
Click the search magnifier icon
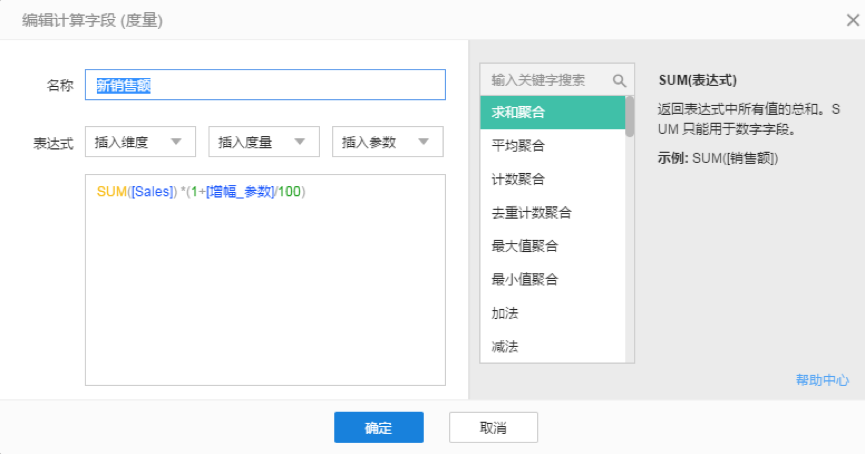coord(619,80)
